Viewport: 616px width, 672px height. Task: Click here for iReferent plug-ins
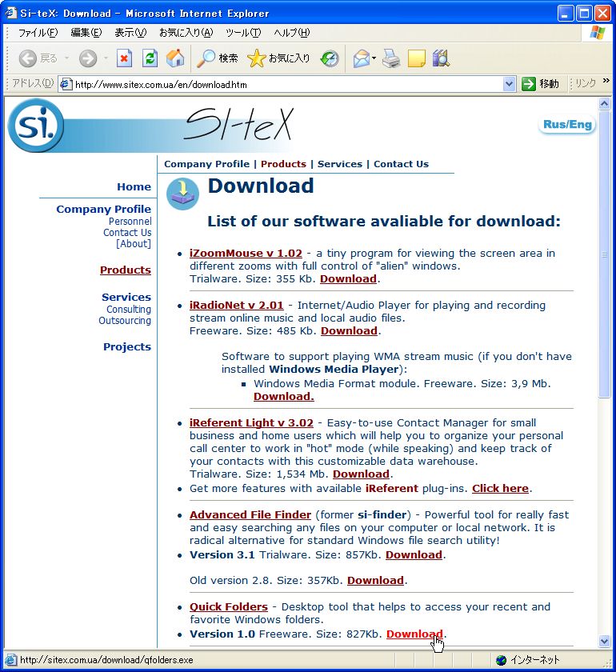500,489
